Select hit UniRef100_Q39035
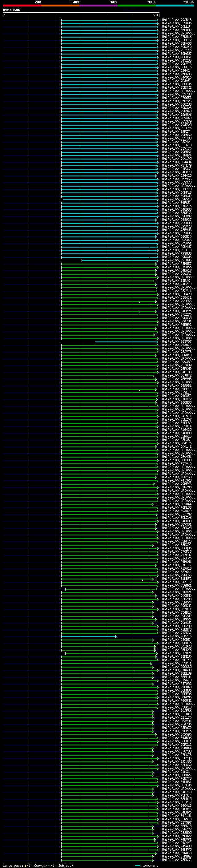 pyautogui.click(x=177, y=23)
